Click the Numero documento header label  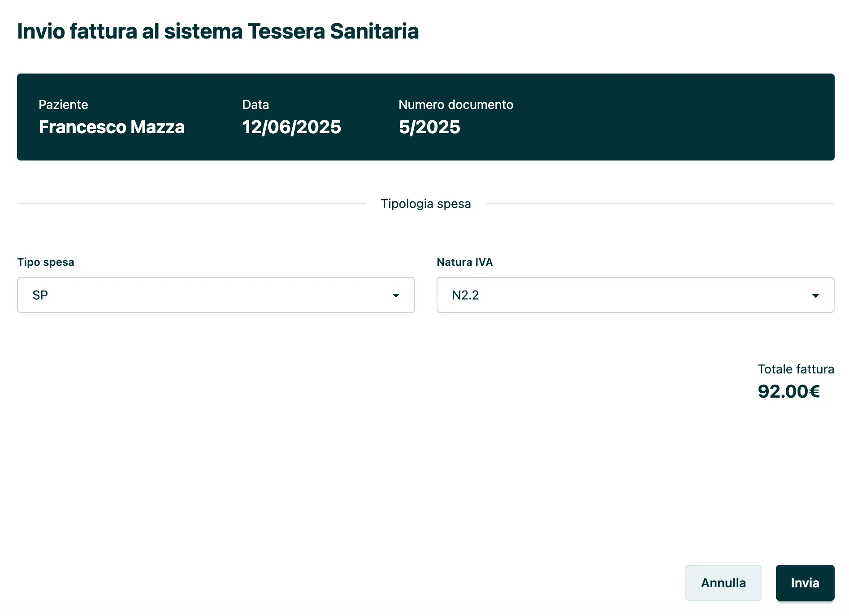pyautogui.click(x=456, y=104)
